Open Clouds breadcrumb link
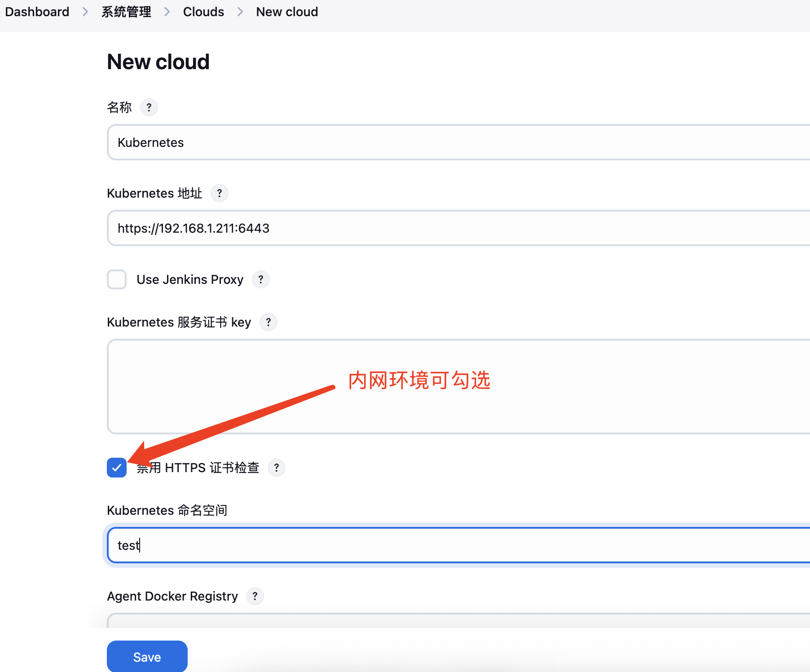Viewport: 810px width, 672px height. [203, 12]
